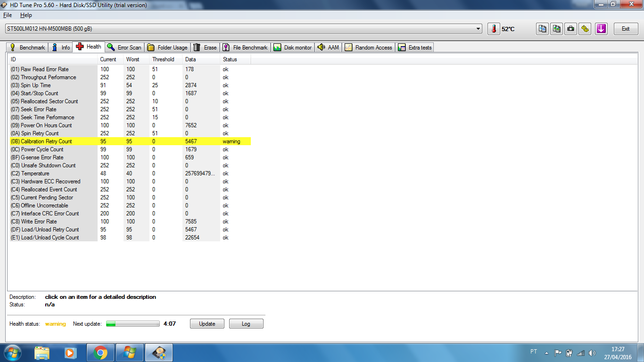This screenshot has height=362, width=644.
Task: Go to the Disk monitor tab
Action: click(293, 47)
